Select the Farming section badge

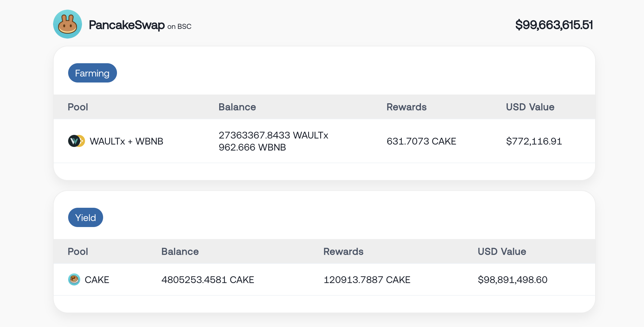pos(92,73)
